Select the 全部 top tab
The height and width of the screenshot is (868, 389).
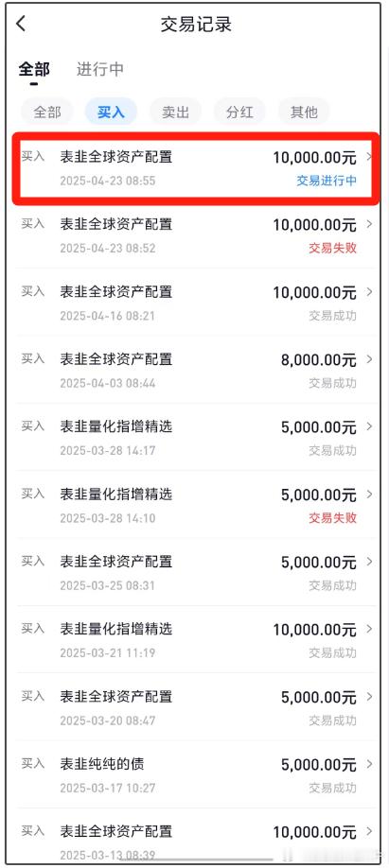[34, 70]
